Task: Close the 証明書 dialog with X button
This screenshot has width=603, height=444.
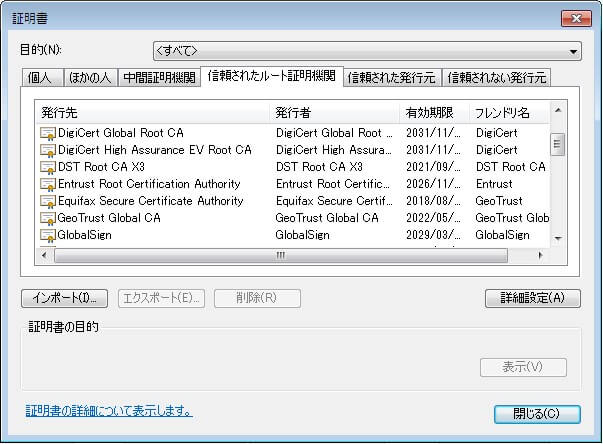Action: [x=576, y=18]
